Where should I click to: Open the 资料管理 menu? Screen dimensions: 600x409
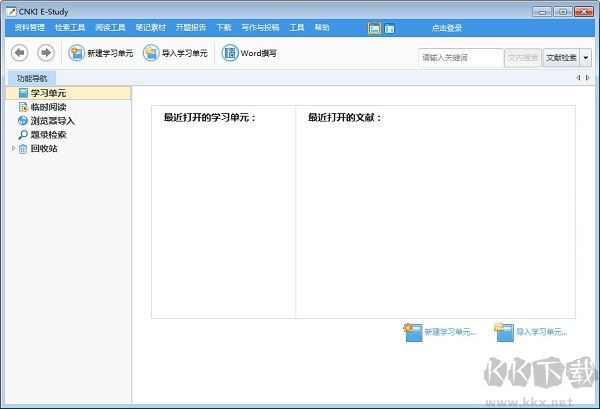point(29,28)
